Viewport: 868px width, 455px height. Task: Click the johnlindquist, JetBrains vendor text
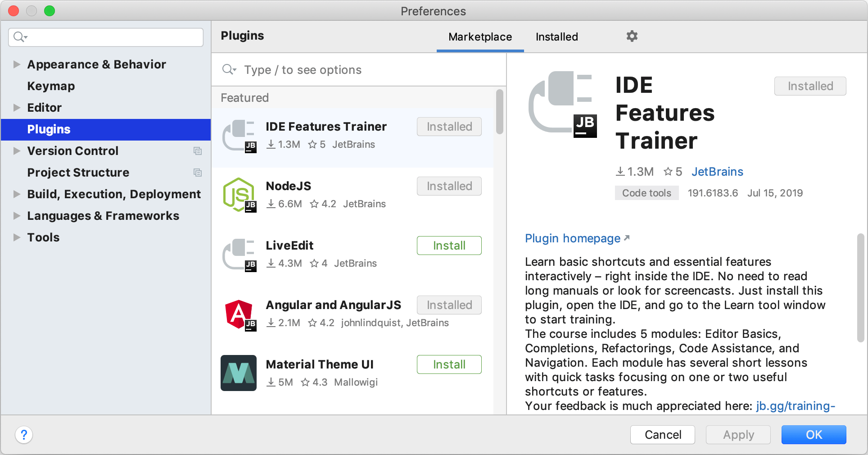click(x=395, y=323)
